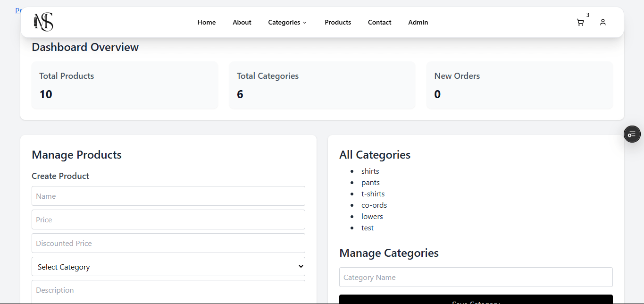The height and width of the screenshot is (304, 644).
Task: Focus the Description text area
Action: [168, 292]
